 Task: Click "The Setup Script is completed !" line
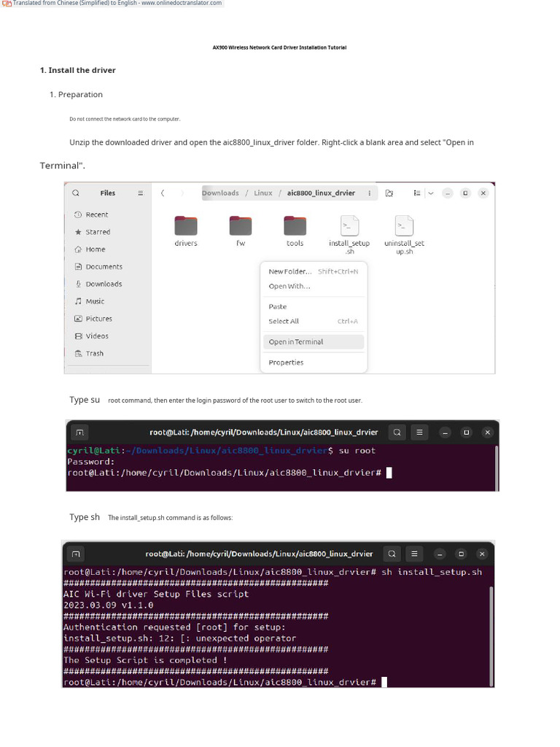(145, 660)
